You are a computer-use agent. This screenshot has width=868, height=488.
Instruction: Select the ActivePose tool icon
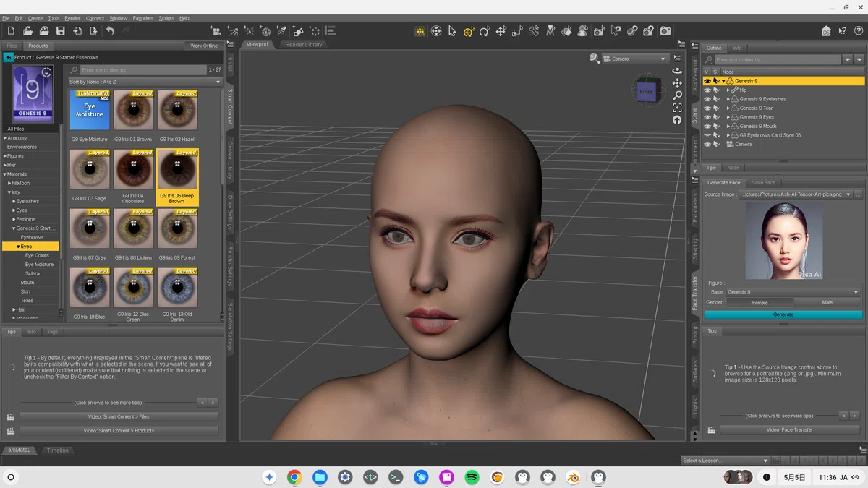[x=534, y=31]
